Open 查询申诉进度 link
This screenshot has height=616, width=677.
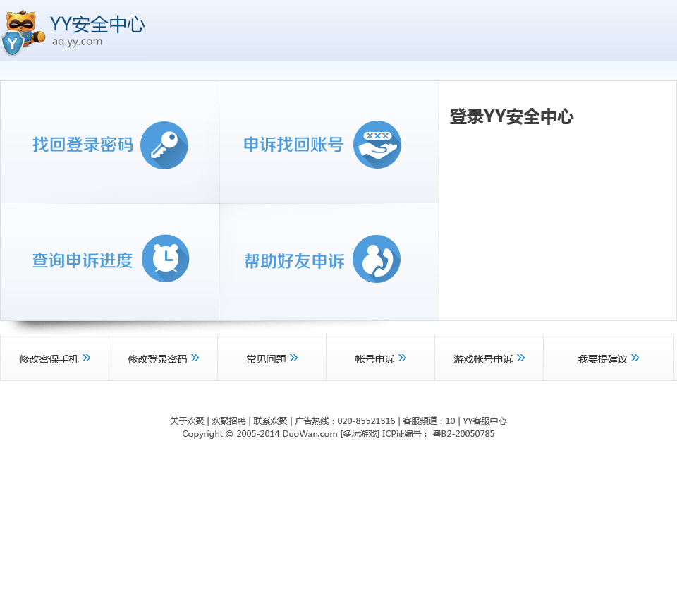83,260
